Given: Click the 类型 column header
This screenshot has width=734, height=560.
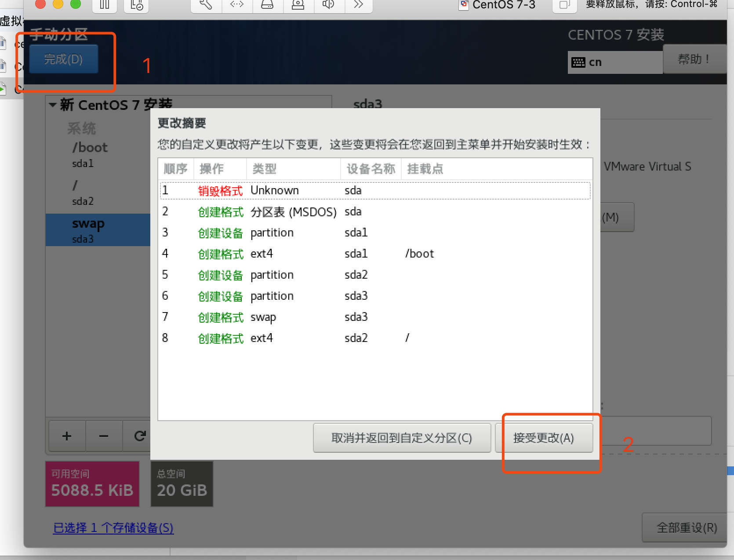Looking at the screenshot, I should coord(294,169).
